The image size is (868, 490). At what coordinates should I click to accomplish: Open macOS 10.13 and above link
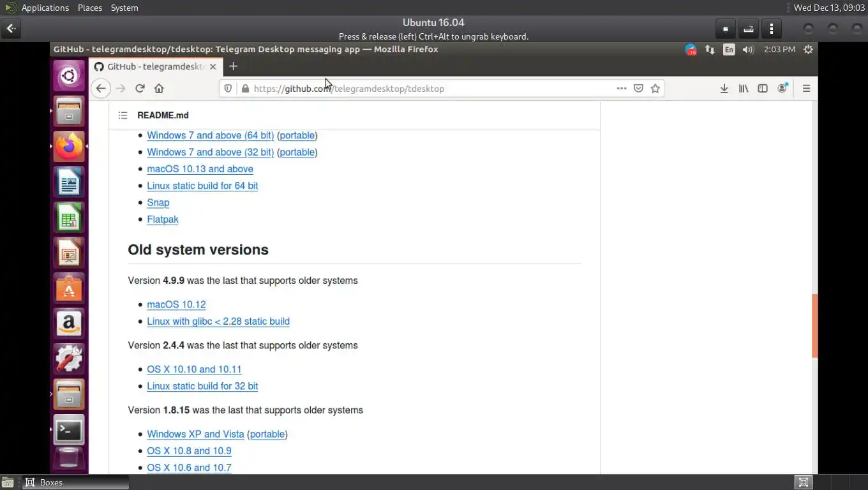point(200,169)
